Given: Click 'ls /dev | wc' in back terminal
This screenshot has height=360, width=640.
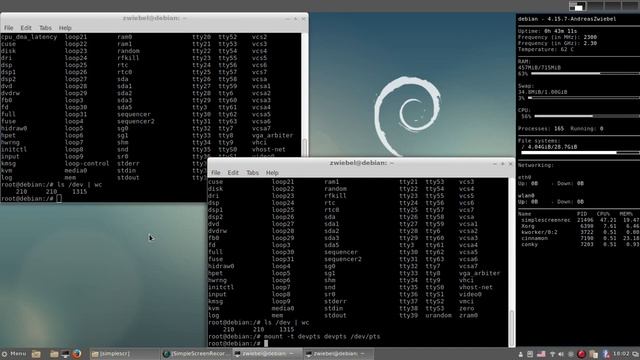Looking at the screenshot, I should click(80, 184).
